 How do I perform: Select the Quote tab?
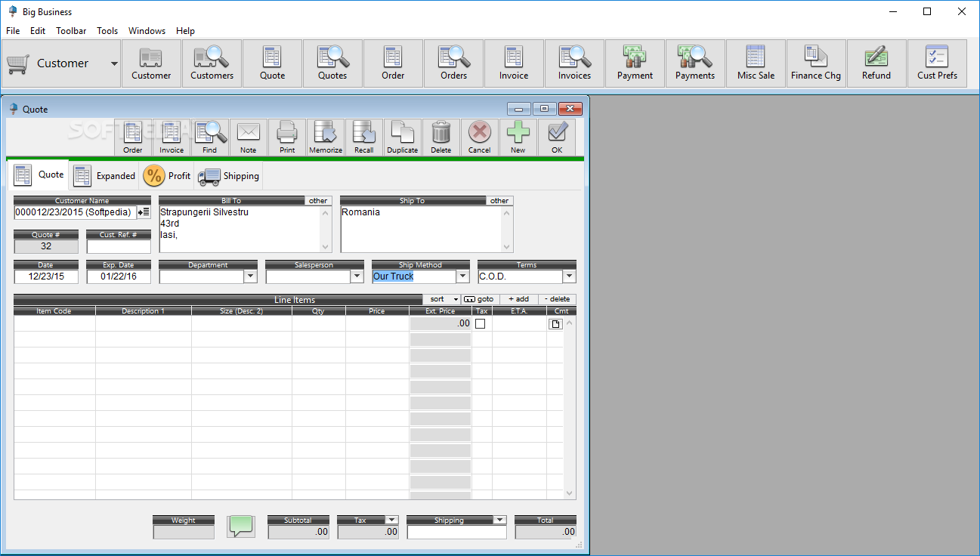coord(39,175)
